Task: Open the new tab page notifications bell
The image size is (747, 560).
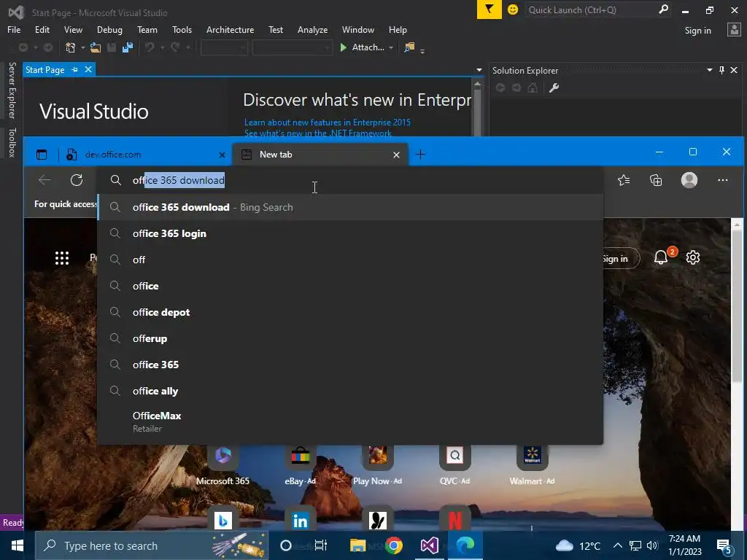Action: click(x=661, y=257)
